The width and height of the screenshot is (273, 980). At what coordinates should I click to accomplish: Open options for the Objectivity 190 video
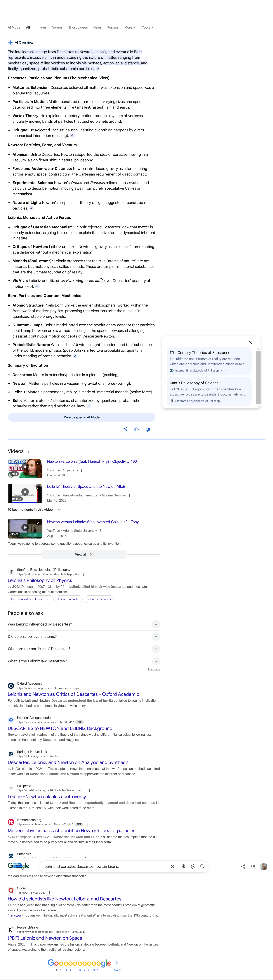point(82,470)
